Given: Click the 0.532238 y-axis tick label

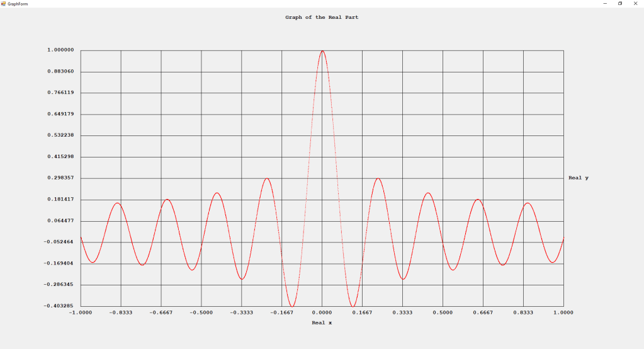Looking at the screenshot, I should coord(60,135).
